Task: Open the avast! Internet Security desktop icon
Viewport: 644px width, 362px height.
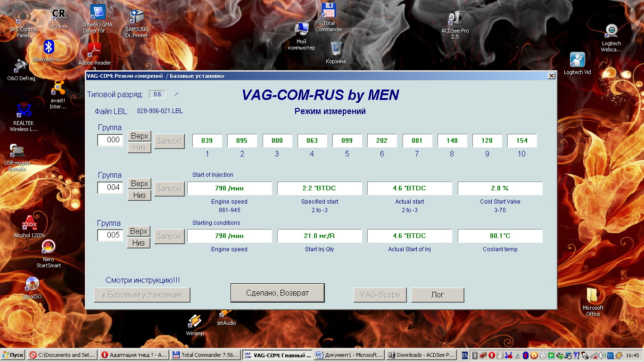Action: (58, 94)
